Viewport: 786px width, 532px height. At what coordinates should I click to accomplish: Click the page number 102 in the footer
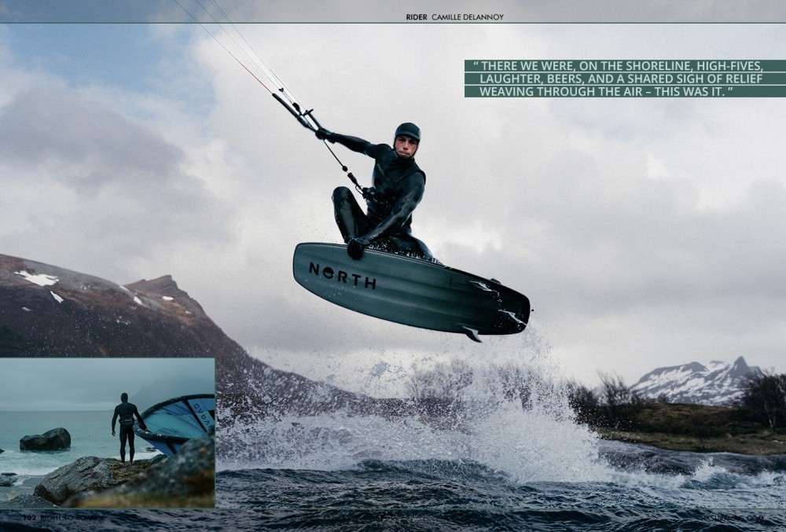(29, 517)
